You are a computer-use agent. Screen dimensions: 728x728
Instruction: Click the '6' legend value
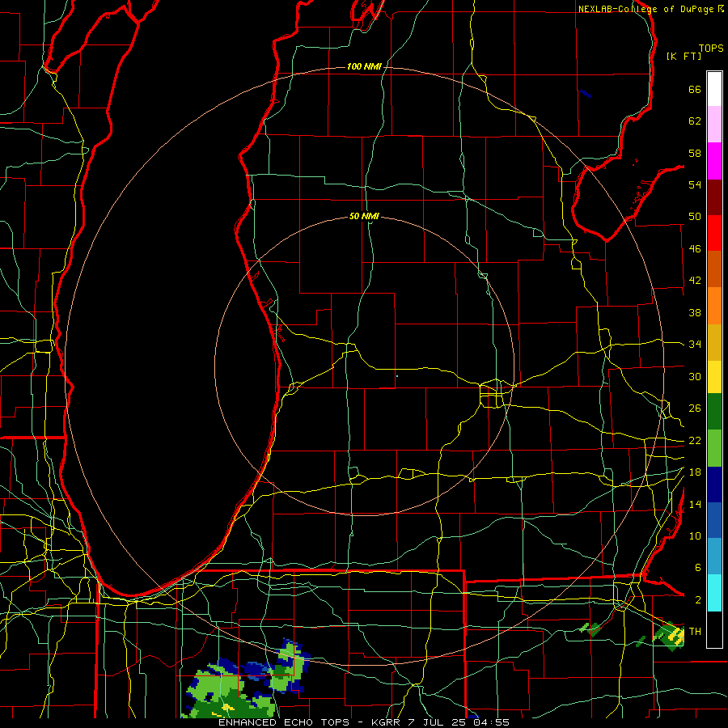coord(697,568)
